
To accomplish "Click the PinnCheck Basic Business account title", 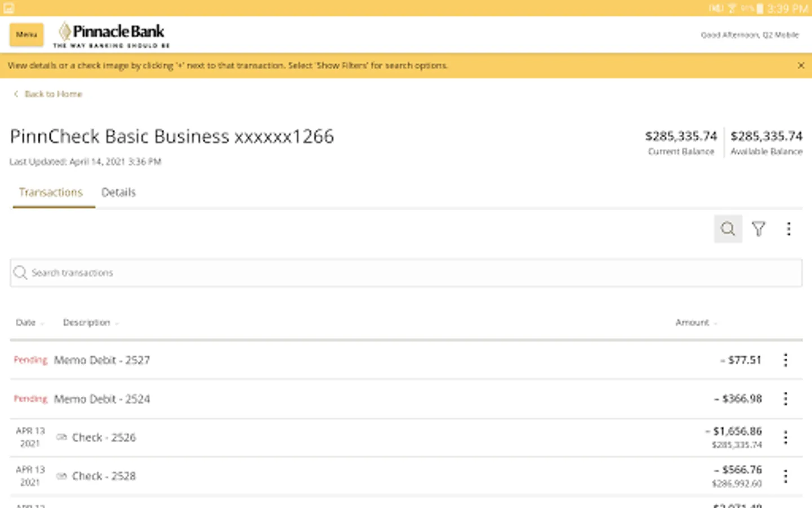I will click(172, 137).
